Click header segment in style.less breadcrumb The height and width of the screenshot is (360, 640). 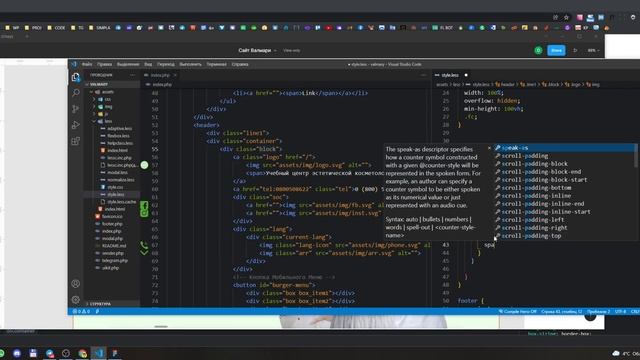tap(505, 84)
